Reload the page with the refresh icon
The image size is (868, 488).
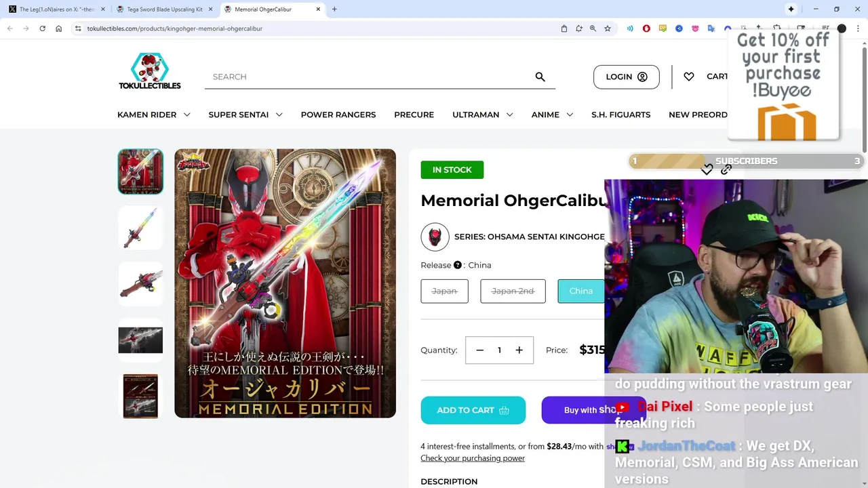42,28
